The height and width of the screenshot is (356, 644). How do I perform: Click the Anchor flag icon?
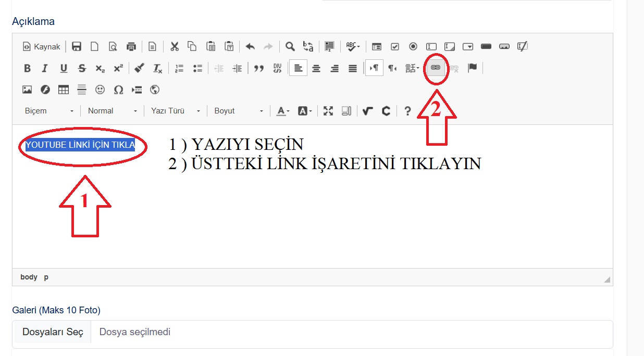click(472, 68)
